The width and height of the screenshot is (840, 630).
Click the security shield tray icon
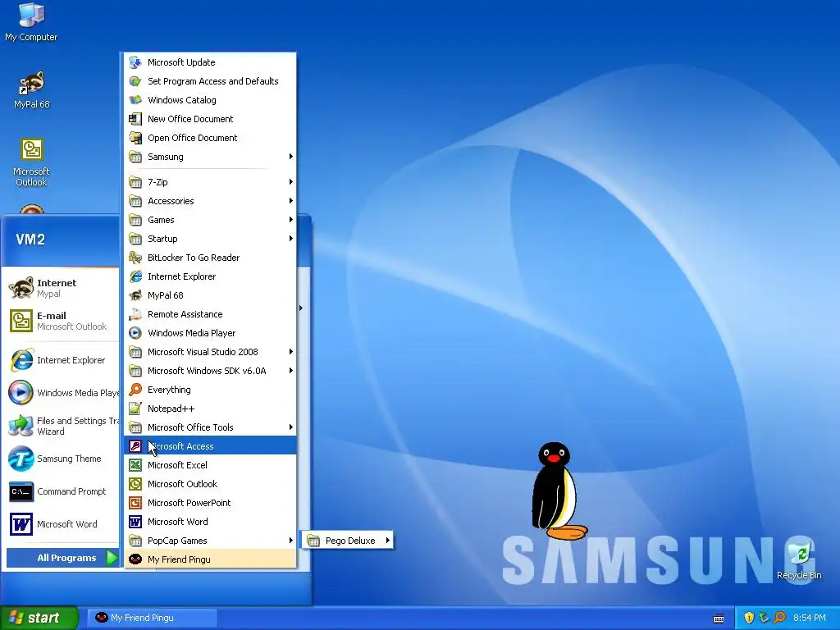[x=749, y=618]
